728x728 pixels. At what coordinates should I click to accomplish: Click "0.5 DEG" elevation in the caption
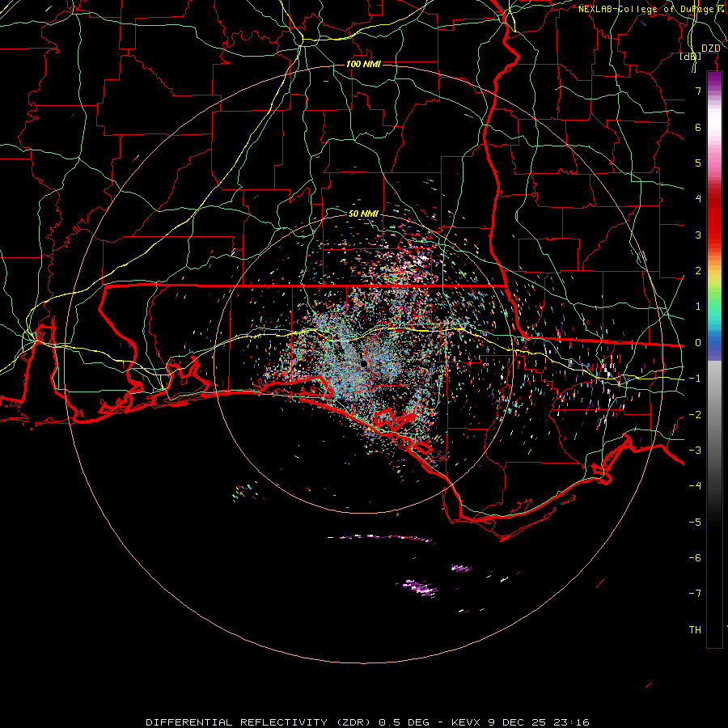point(404,722)
